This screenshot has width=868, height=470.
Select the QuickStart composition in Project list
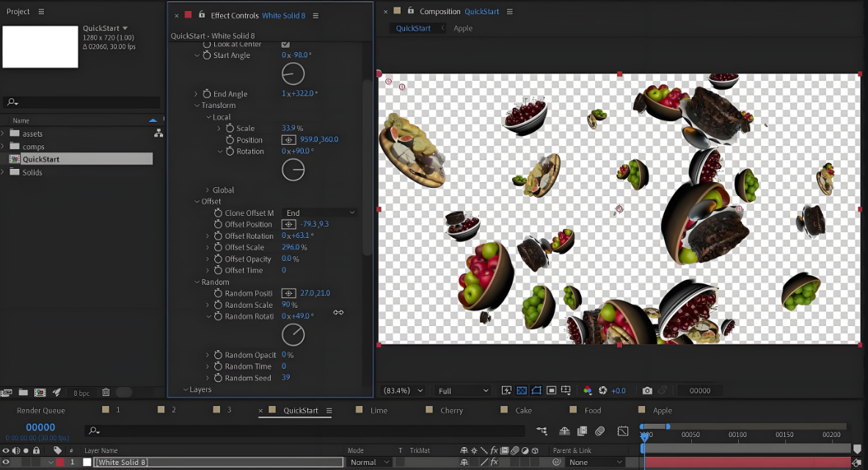tap(81, 159)
